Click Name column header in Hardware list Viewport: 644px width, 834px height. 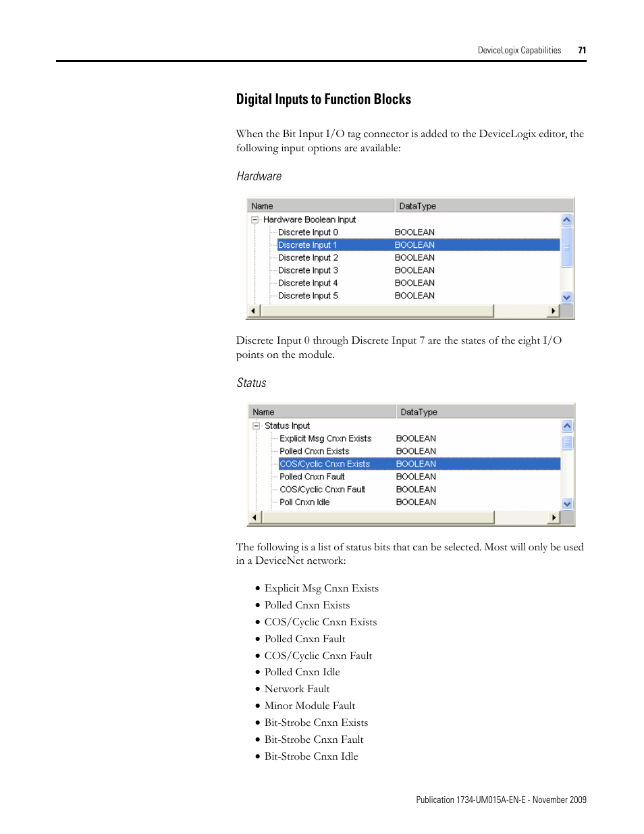click(321, 206)
